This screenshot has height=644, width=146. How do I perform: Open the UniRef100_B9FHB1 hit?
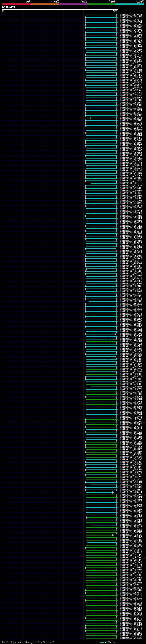pos(131,394)
